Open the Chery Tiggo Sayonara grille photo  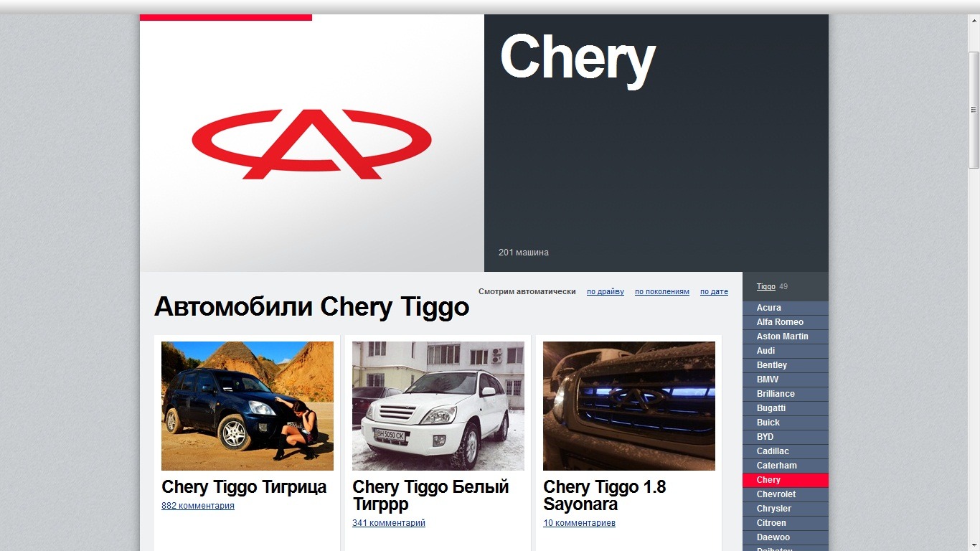click(x=629, y=406)
